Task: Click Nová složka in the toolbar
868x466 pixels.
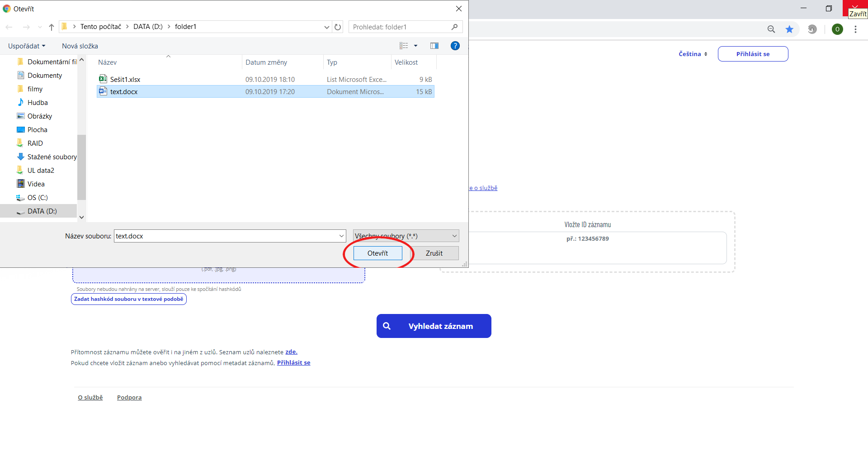Action: (80, 46)
